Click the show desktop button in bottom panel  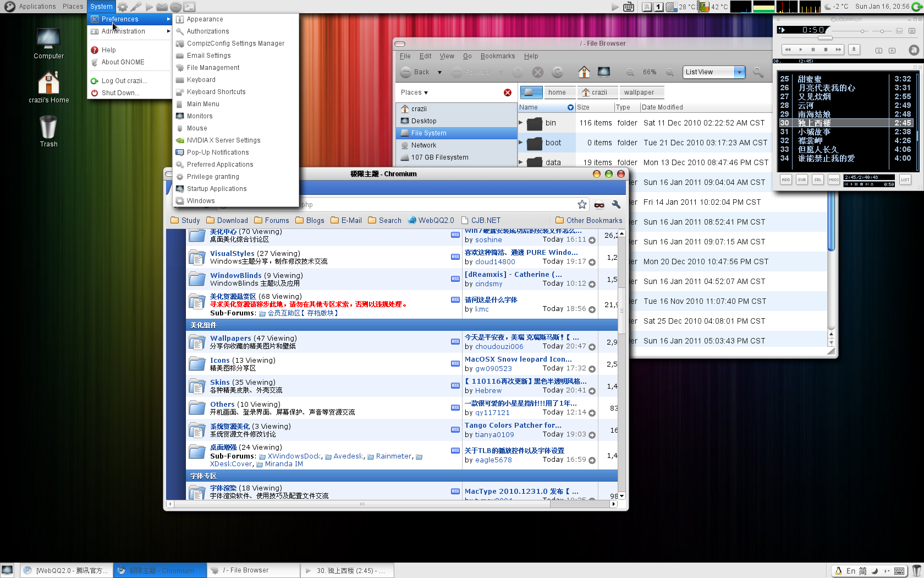click(7, 570)
